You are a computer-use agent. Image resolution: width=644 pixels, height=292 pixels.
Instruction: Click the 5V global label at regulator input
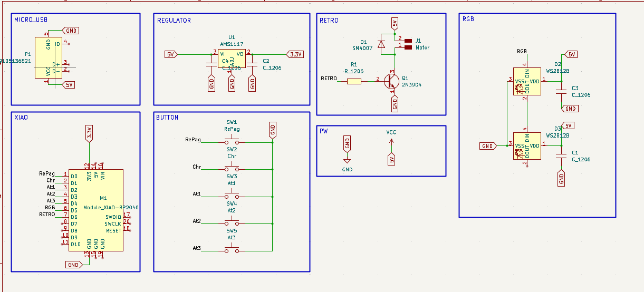(171, 54)
